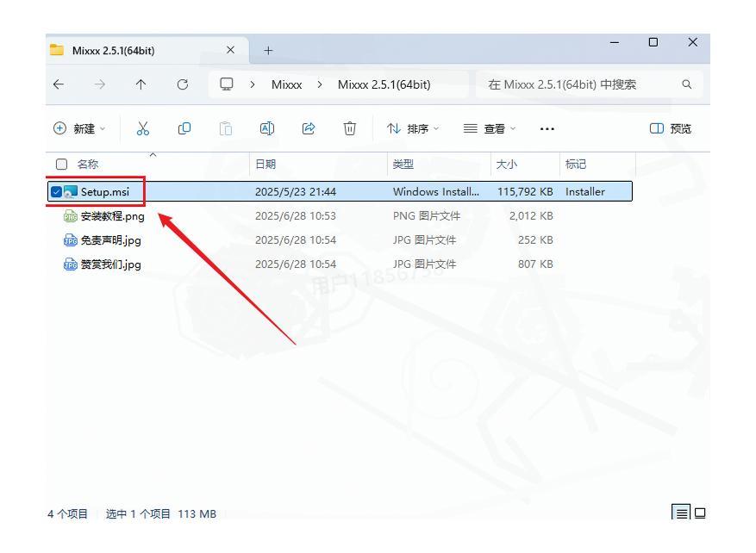Go up one folder level
Image resolution: width=756 pixels, height=553 pixels.
tap(141, 84)
